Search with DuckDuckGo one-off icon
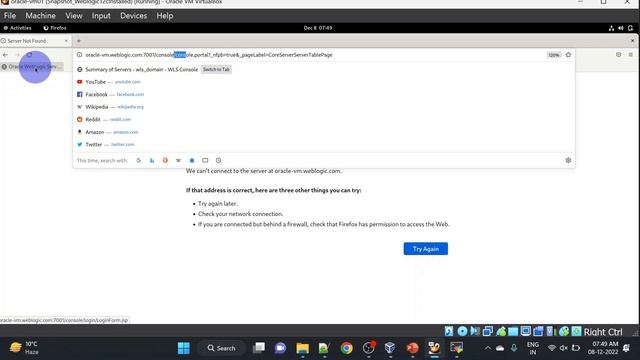 pyautogui.click(x=165, y=160)
